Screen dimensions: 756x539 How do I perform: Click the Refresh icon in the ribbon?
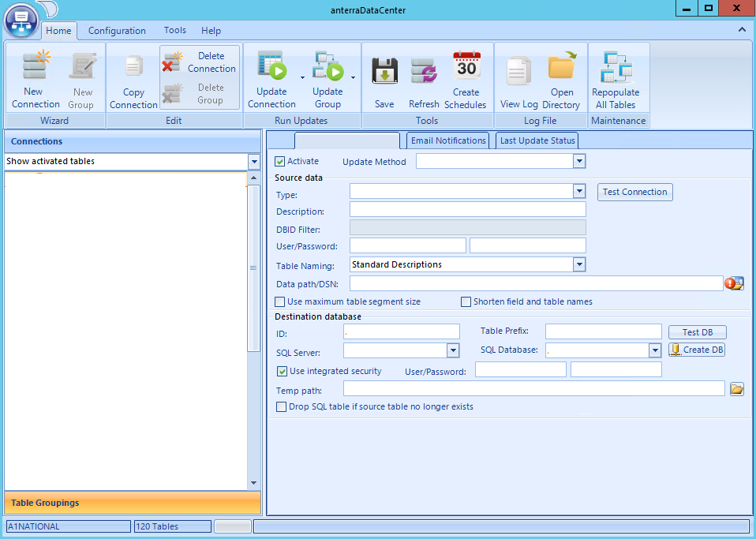pos(424,73)
